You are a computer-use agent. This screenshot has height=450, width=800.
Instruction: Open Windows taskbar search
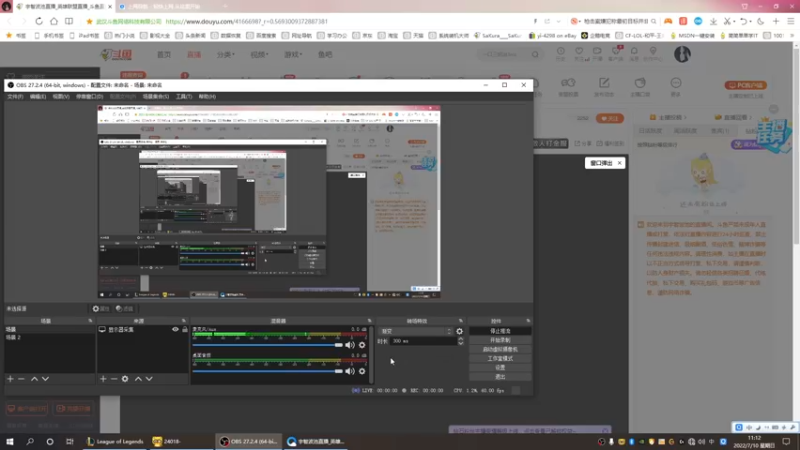[30, 441]
